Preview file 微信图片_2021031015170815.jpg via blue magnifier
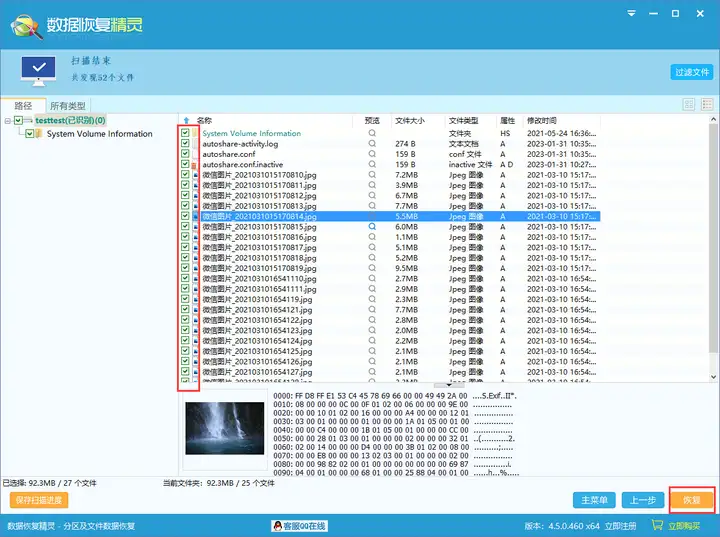Screen dimensions: 720x537 [x=372, y=226]
